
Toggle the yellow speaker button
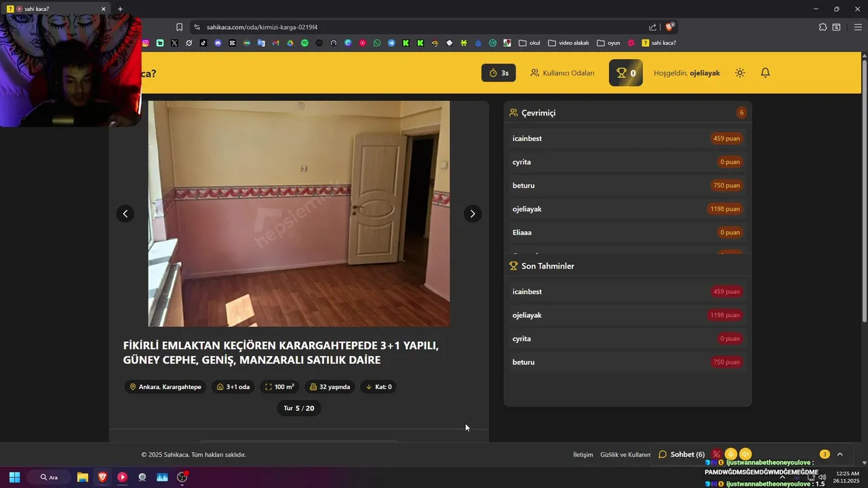coord(746,454)
